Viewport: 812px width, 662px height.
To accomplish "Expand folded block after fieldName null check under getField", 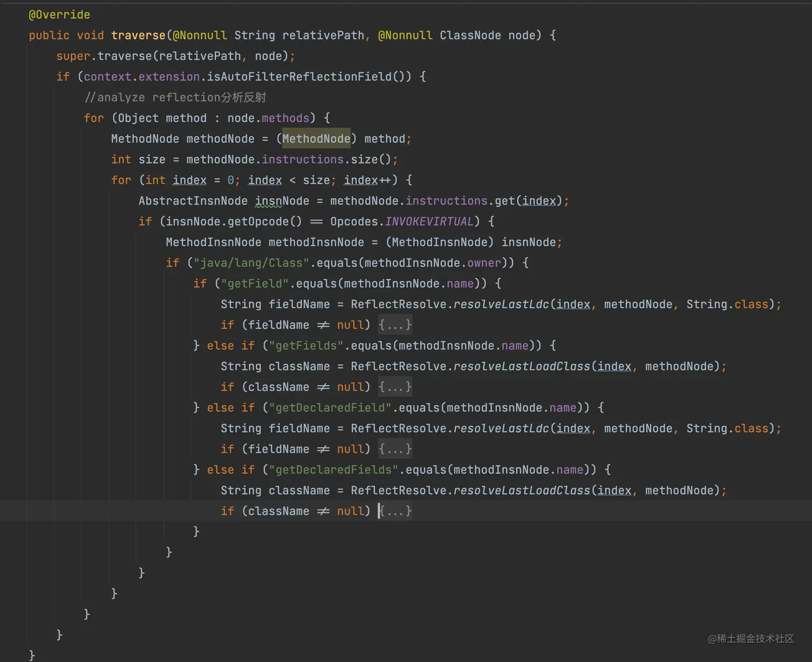I will (395, 325).
